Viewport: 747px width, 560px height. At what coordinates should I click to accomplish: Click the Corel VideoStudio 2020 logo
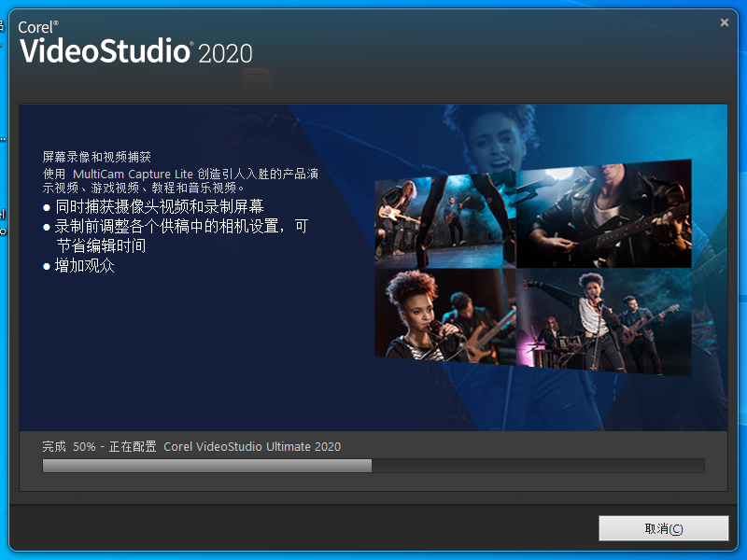(135, 43)
